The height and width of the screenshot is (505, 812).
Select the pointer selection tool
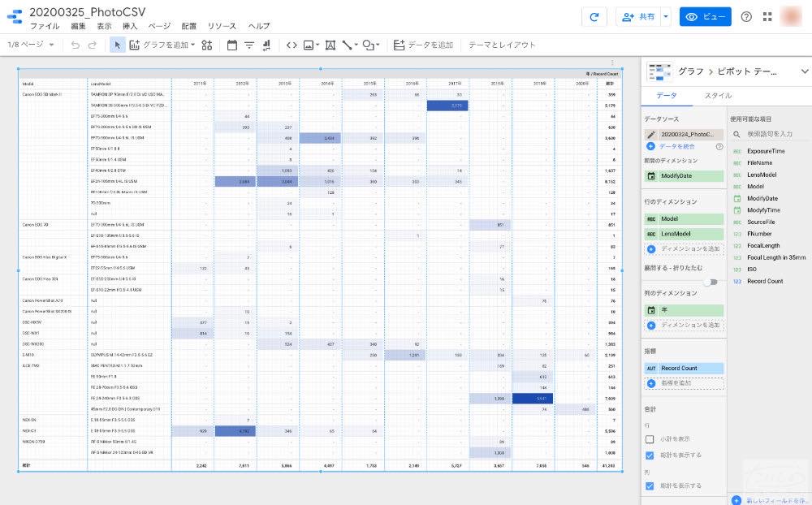pos(118,45)
